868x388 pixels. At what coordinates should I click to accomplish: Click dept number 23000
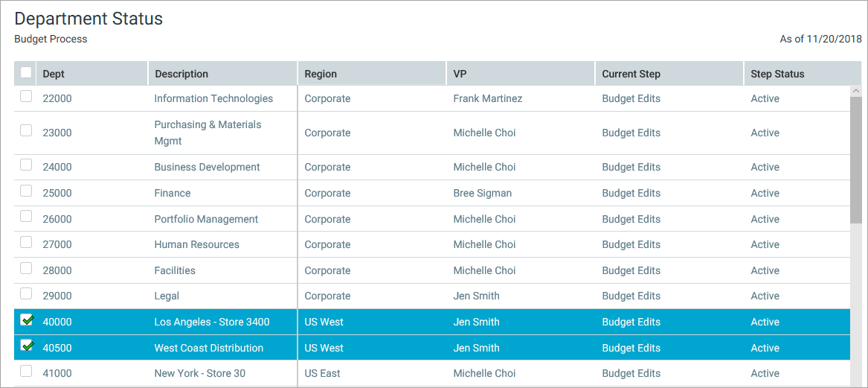click(57, 133)
